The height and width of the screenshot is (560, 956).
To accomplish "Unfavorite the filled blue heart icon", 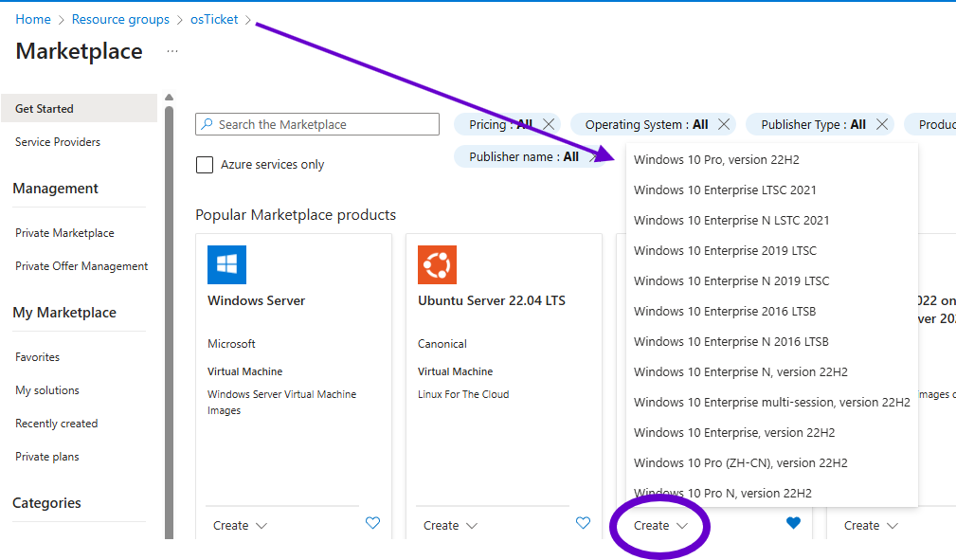I will click(x=793, y=523).
